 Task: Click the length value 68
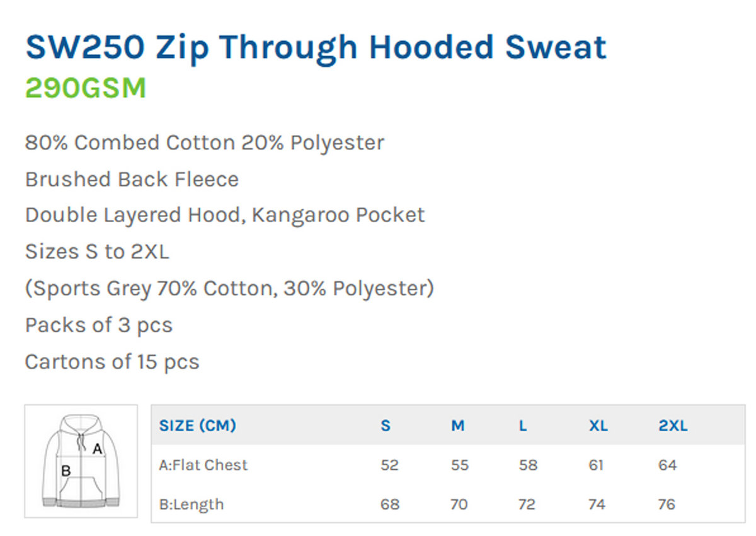(390, 504)
